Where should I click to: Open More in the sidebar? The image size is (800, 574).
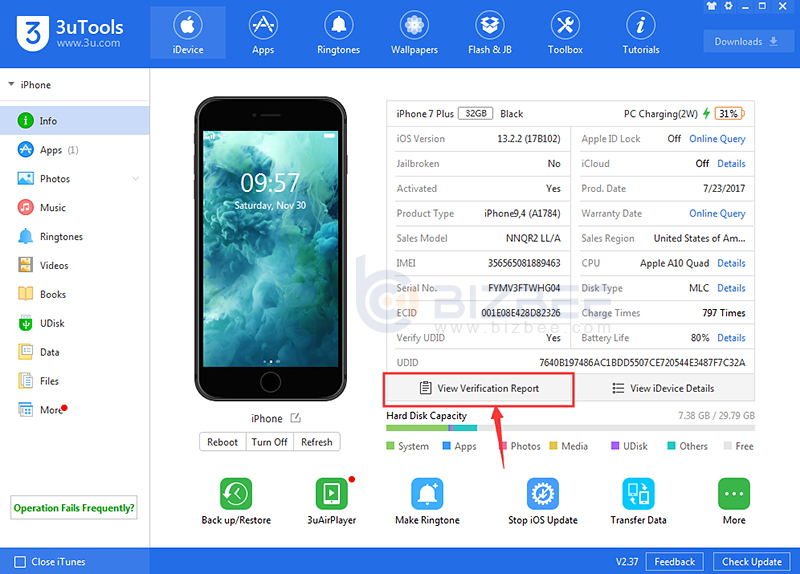pos(74,410)
